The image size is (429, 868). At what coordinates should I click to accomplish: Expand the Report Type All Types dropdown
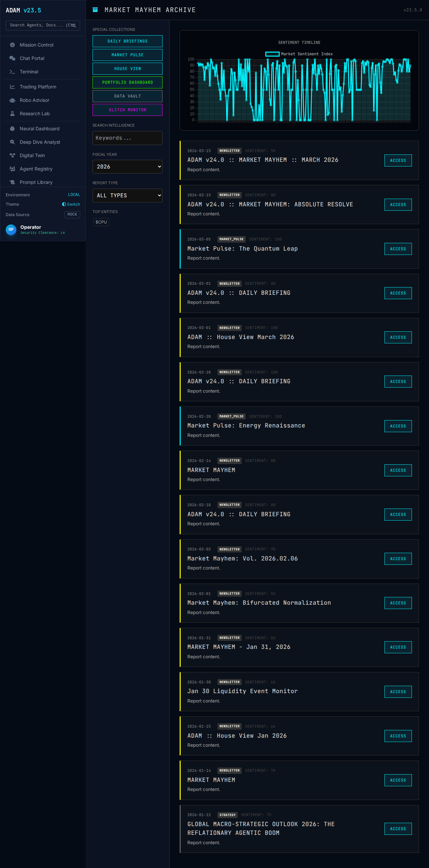[127, 195]
